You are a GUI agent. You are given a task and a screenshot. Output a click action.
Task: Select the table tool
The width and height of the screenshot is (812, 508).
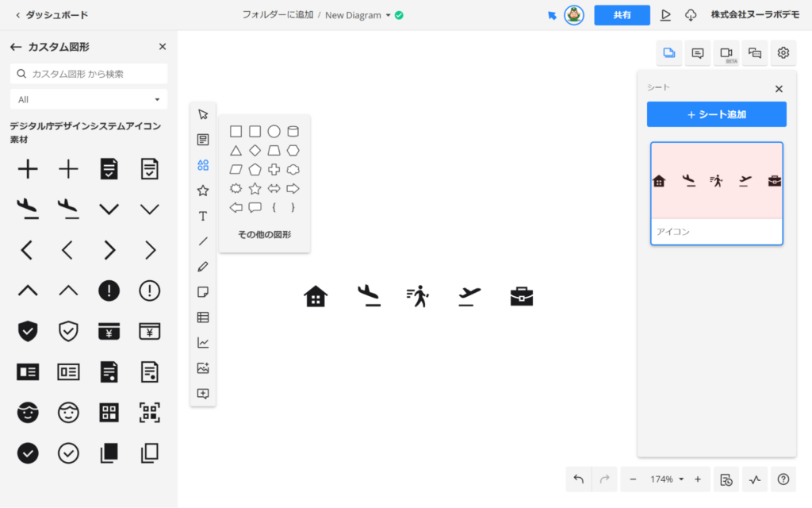tap(203, 317)
